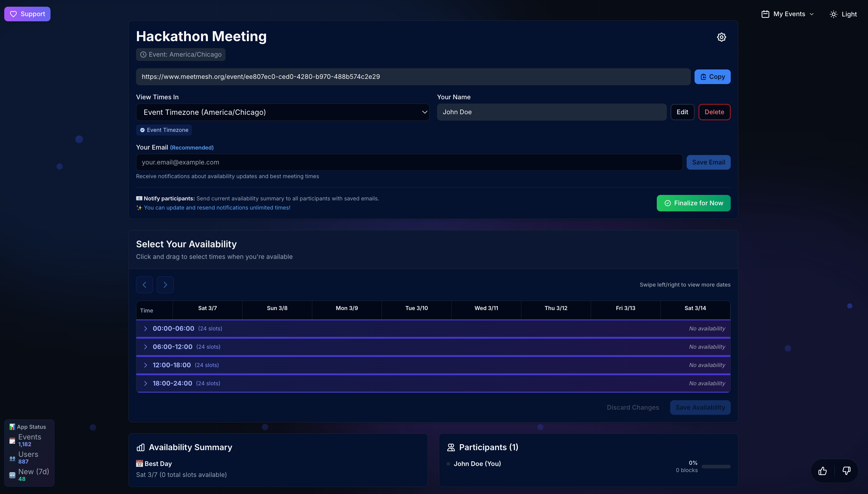
Task: Expand the 00:00-06:00 time block
Action: pos(146,328)
